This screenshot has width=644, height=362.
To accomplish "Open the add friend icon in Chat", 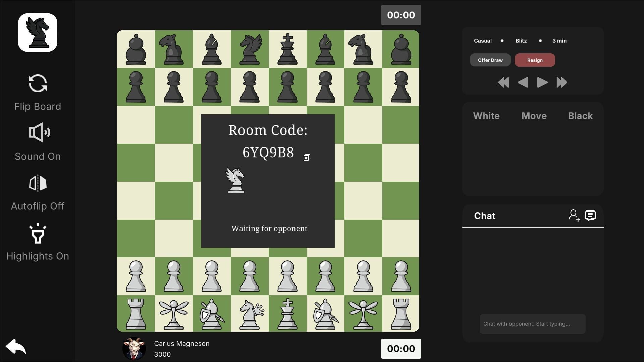I will (574, 215).
